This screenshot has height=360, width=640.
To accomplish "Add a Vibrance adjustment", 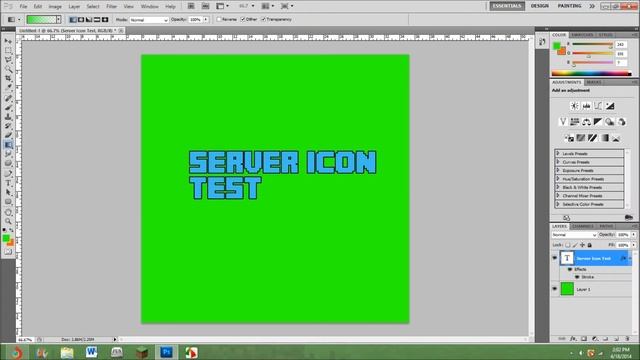I will point(563,122).
